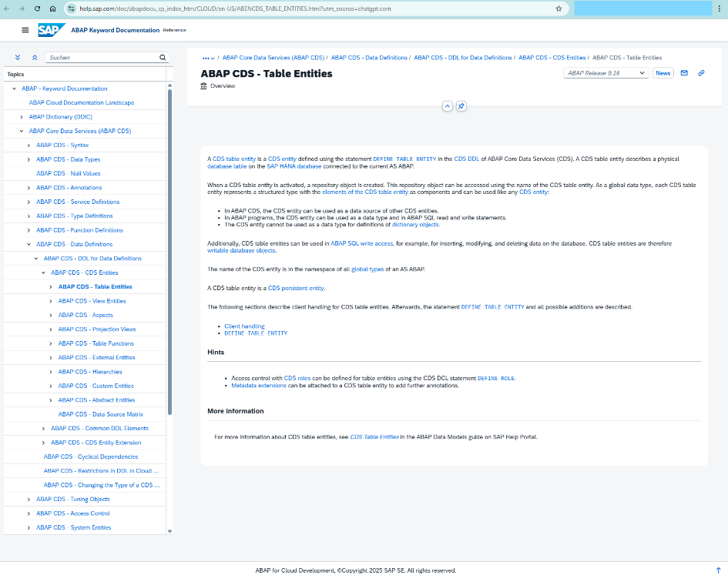Image resolution: width=728 pixels, height=575 pixels.
Task: Expand the ABAP Dictionary (DDIC) node
Action: [22, 117]
